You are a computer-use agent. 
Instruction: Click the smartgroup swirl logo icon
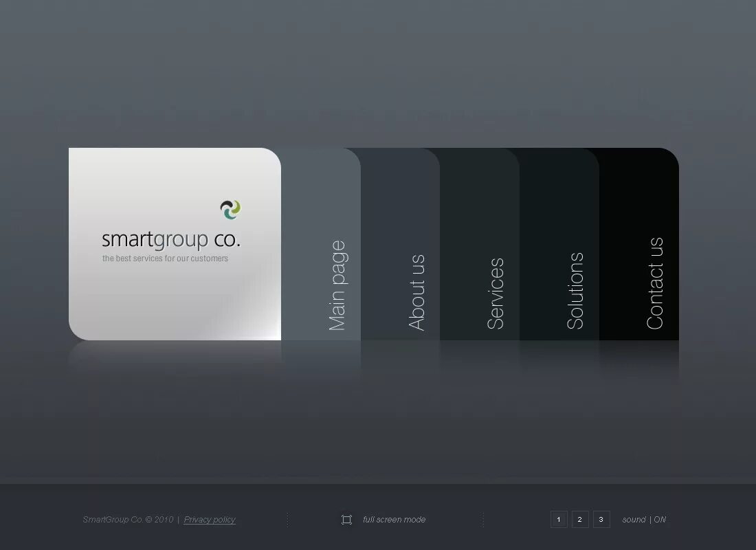(230, 210)
